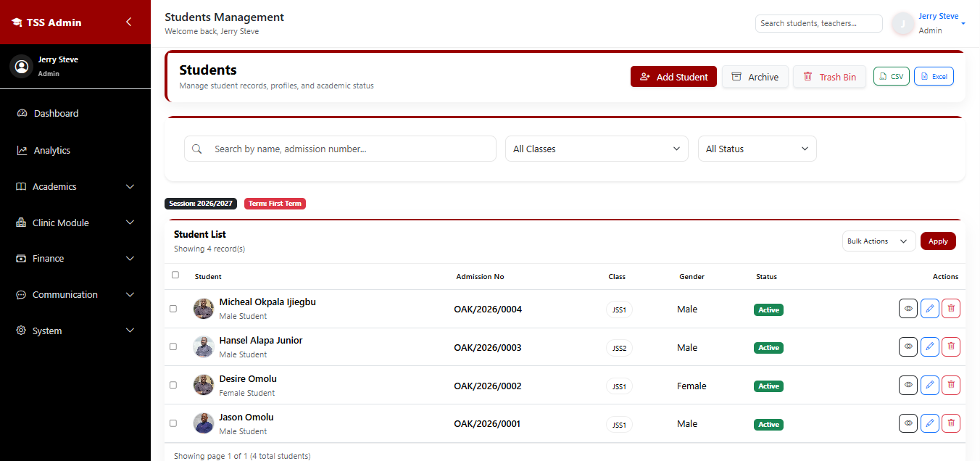980x461 pixels.
Task: Tick the checkbox for Jason Omolu
Action: point(173,423)
